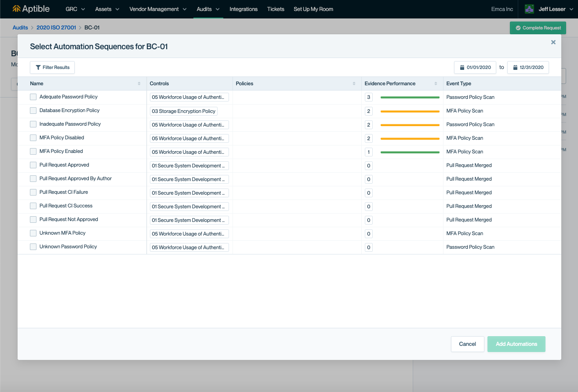Check the Pull Request CI Failure checkbox
The height and width of the screenshot is (392, 578).
pyautogui.click(x=33, y=192)
